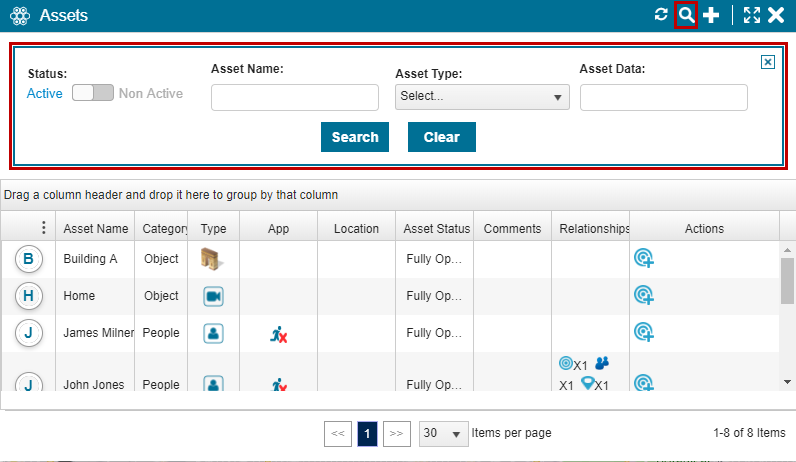Click the Building A type icon
Image resolution: width=796 pixels, height=462 pixels.
coord(212,259)
